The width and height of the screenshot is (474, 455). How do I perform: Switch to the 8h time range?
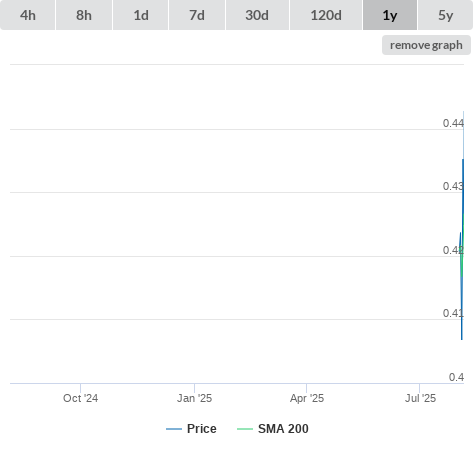tap(84, 15)
